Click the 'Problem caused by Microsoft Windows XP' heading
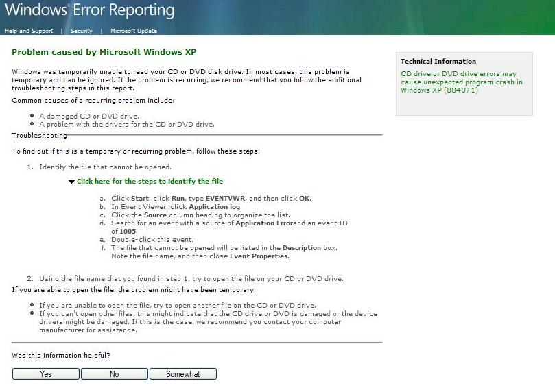 point(104,52)
